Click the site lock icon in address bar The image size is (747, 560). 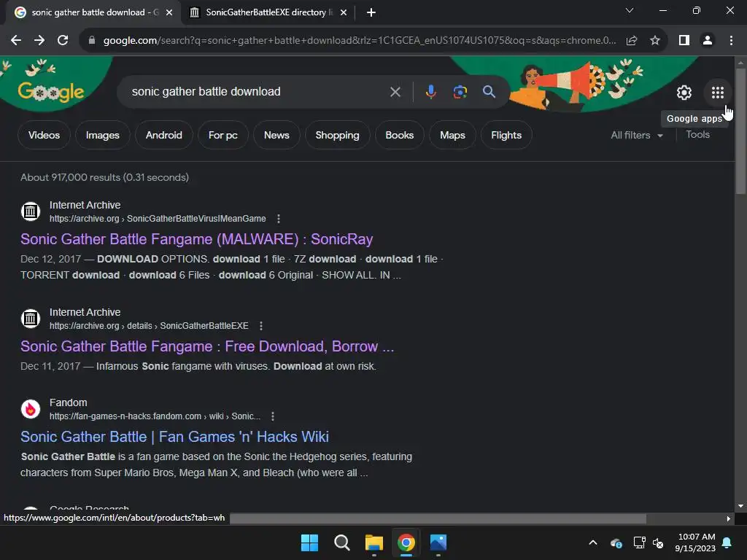click(x=92, y=41)
